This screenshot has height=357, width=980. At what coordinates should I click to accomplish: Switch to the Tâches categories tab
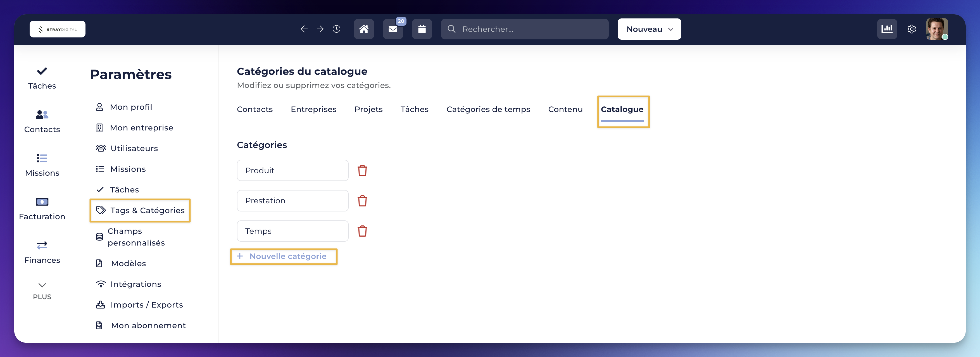(414, 110)
